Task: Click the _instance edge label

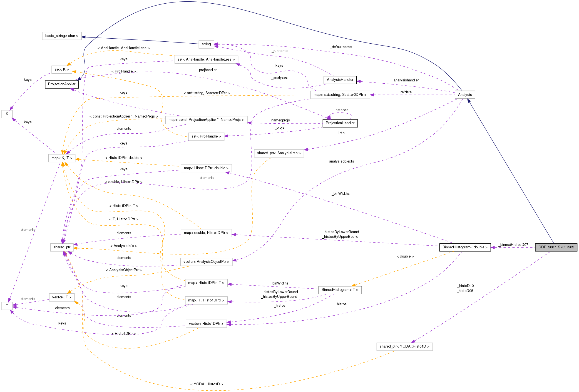Action: tap(341, 110)
